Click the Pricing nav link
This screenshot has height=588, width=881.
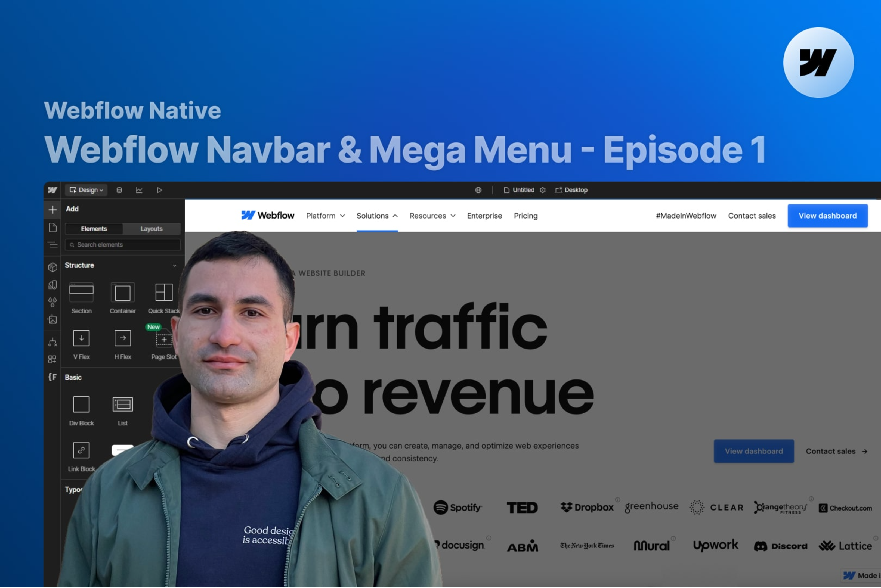point(526,216)
